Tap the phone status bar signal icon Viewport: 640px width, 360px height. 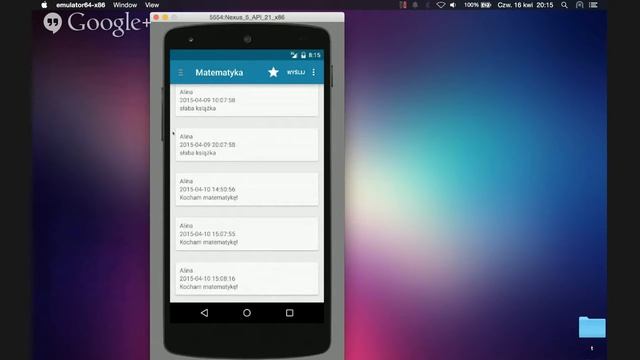[x=294, y=55]
